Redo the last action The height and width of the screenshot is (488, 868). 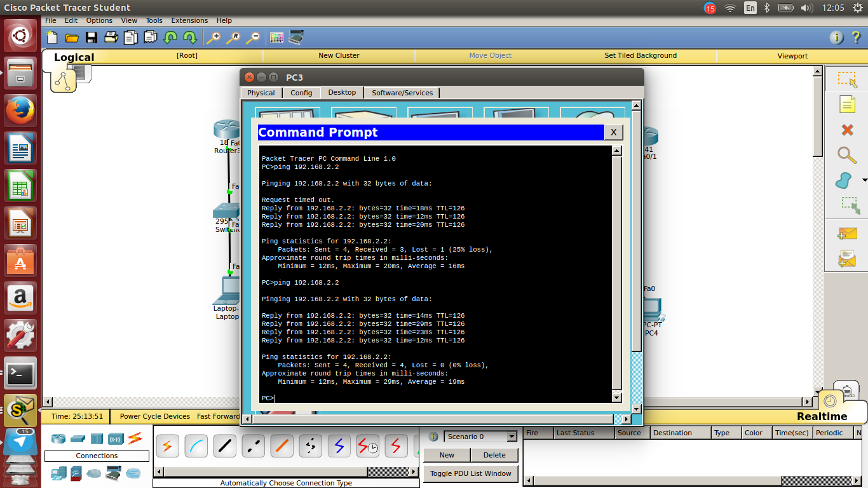click(189, 37)
